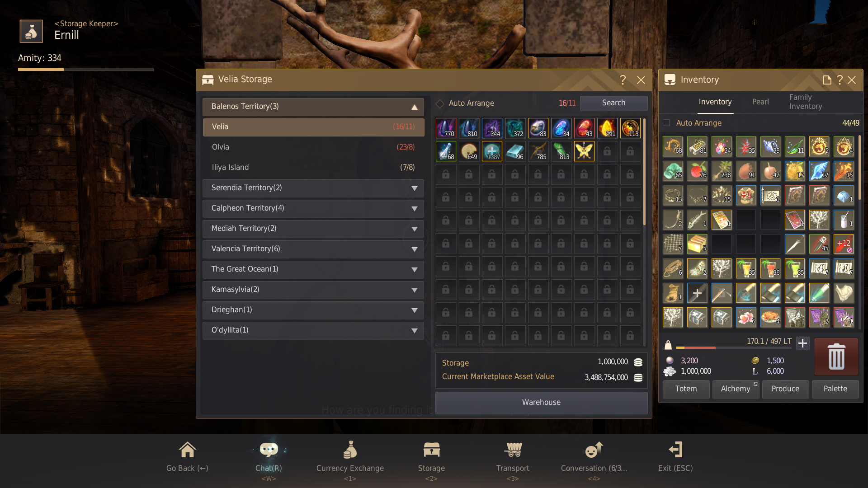This screenshot has height=488, width=868.
Task: Switch to the Family Inventory tab
Action: coord(806,102)
